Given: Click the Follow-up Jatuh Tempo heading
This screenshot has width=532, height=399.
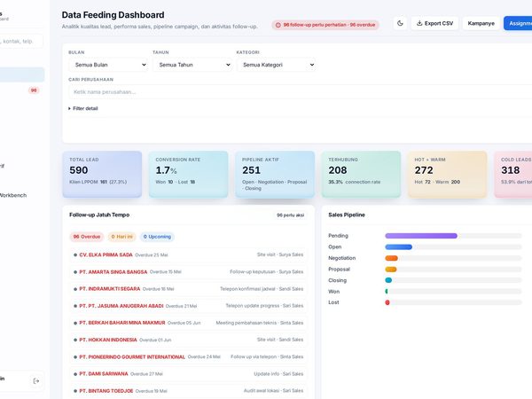Looking at the screenshot, I should [x=99, y=215].
